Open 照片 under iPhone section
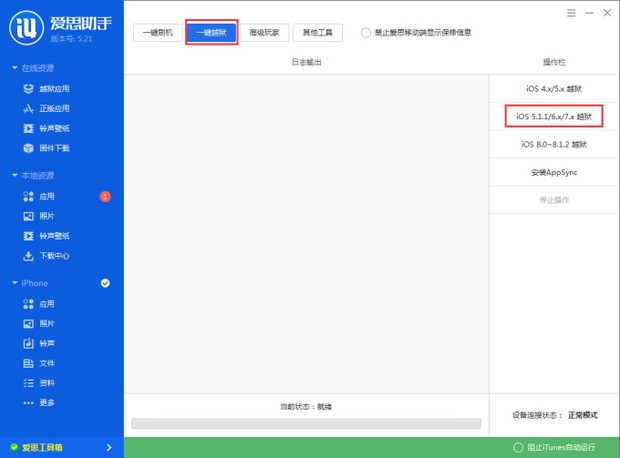Screen dimensions: 620x458 tap(39, 324)
